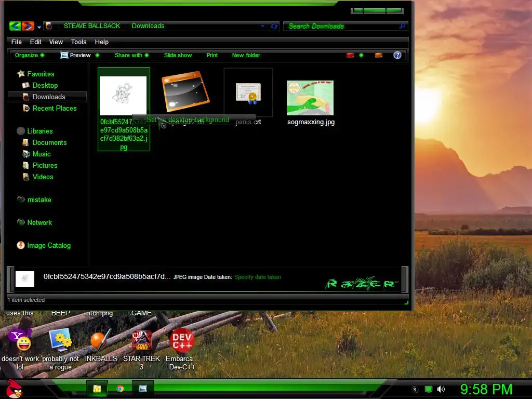This screenshot has width=532, height=399.
Task: Open help with the question mark icon
Action: [x=397, y=55]
